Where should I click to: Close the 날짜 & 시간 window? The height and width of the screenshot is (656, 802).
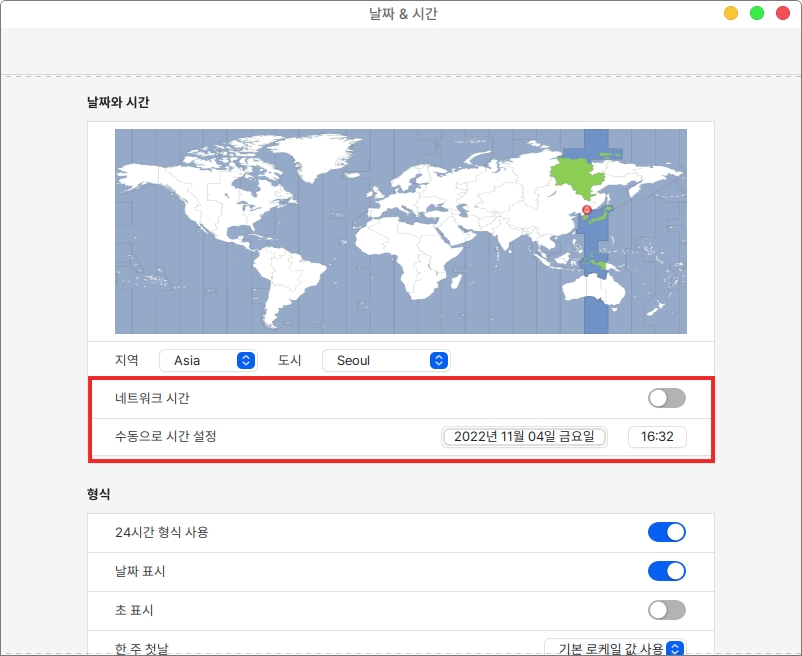pos(782,13)
